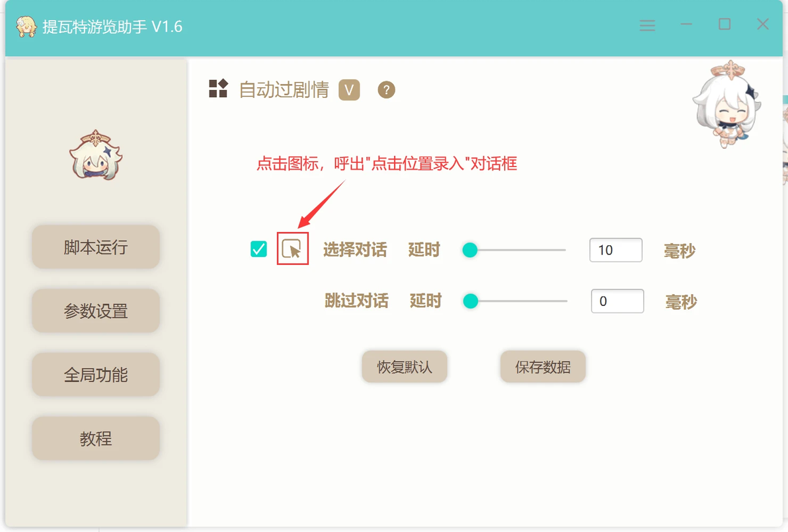The height and width of the screenshot is (532, 788).
Task: Focus the 选择对话 delay field showing 10
Action: click(615, 250)
